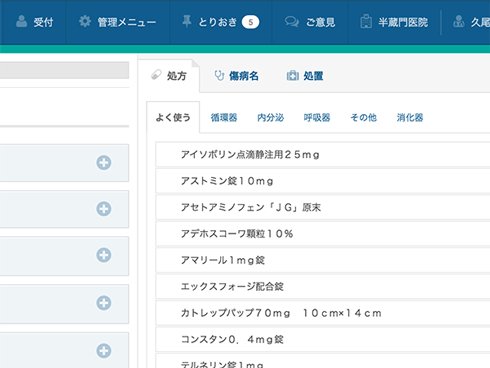Click the pill icon on 処方 tab

pos(156,75)
